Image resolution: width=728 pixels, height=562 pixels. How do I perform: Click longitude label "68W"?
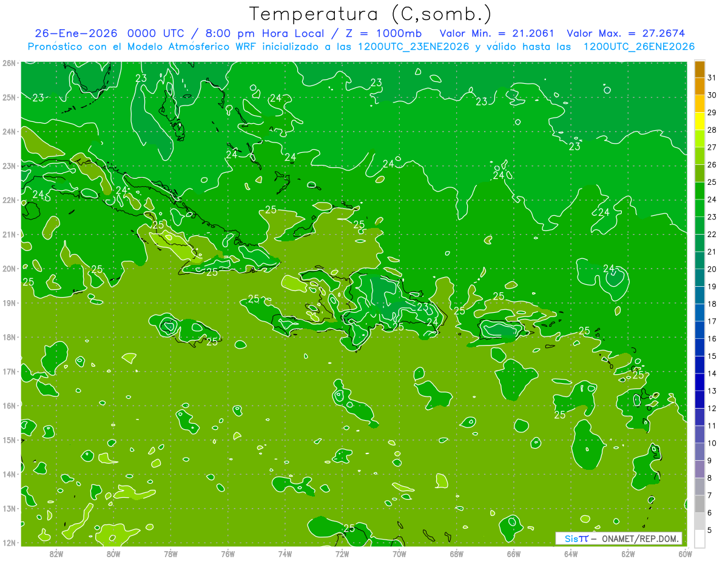(x=457, y=554)
